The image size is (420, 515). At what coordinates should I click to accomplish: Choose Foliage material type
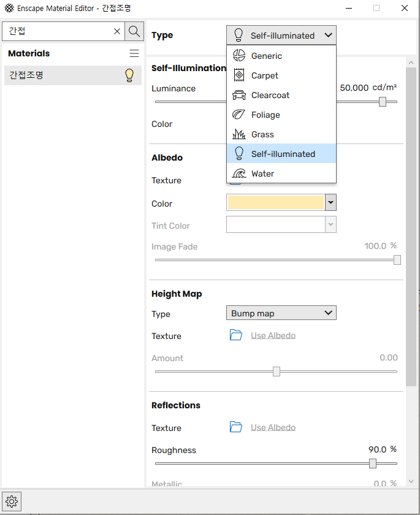click(281, 115)
